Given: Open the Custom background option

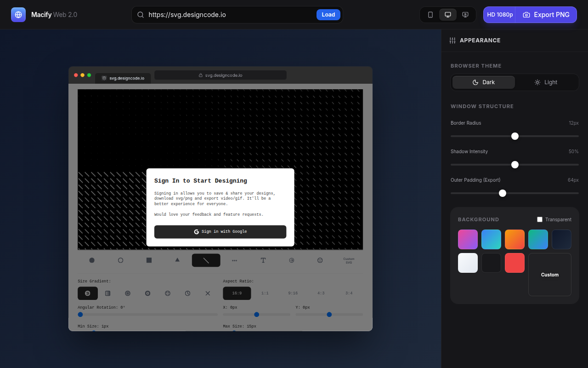Looking at the screenshot, I should tap(550, 275).
